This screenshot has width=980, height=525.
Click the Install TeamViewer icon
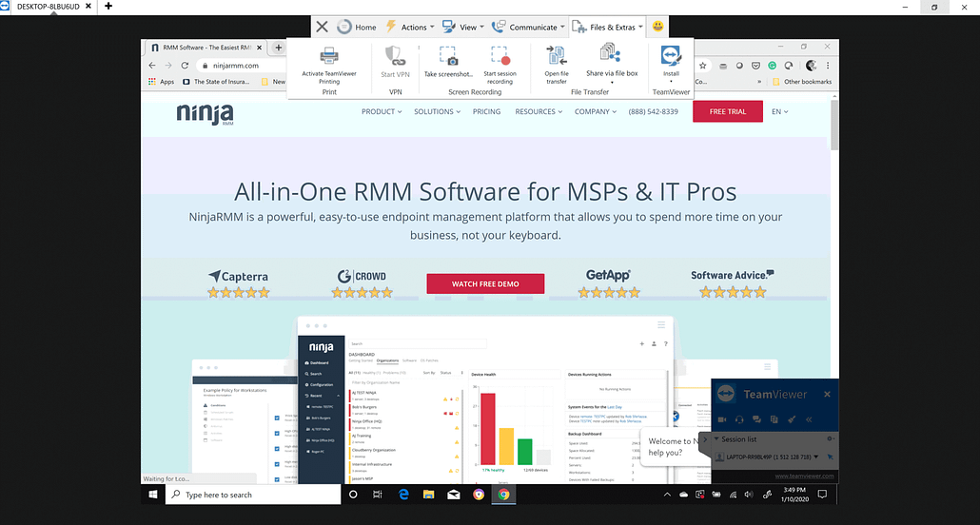671,55
